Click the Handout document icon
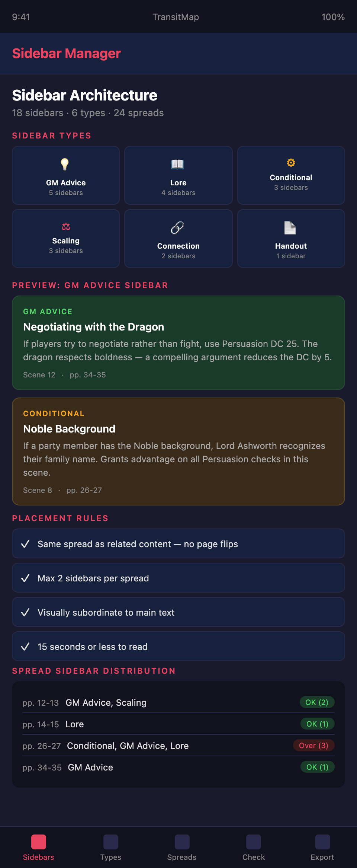The image size is (357, 868). (x=290, y=228)
